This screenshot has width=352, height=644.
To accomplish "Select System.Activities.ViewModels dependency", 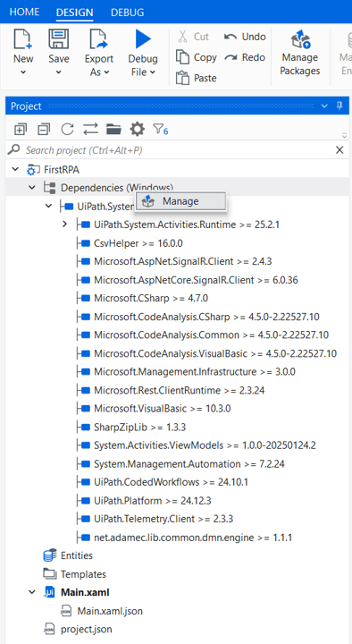I will 205,445.
